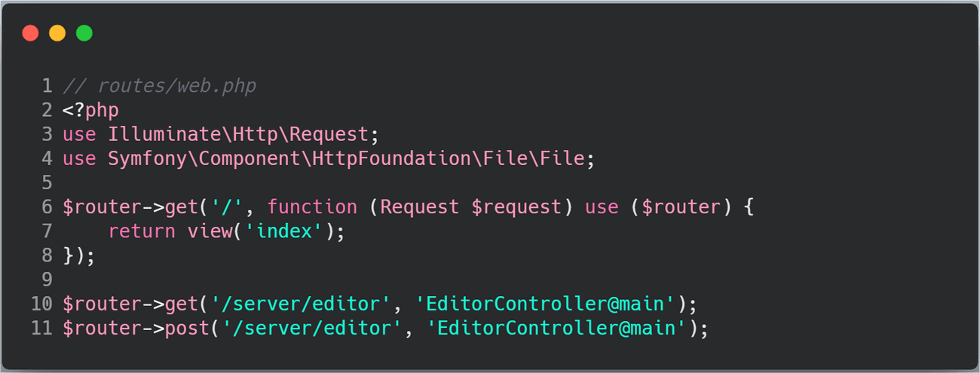Click the Illuminate\Http\Request import
Image resolution: width=980 pixels, height=373 pixels.
click(238, 134)
